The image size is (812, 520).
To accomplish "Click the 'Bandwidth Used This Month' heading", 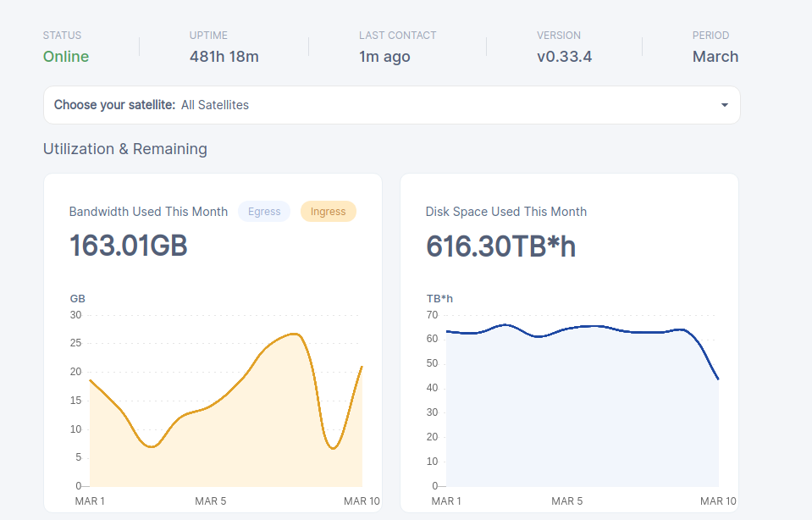I will coord(149,212).
